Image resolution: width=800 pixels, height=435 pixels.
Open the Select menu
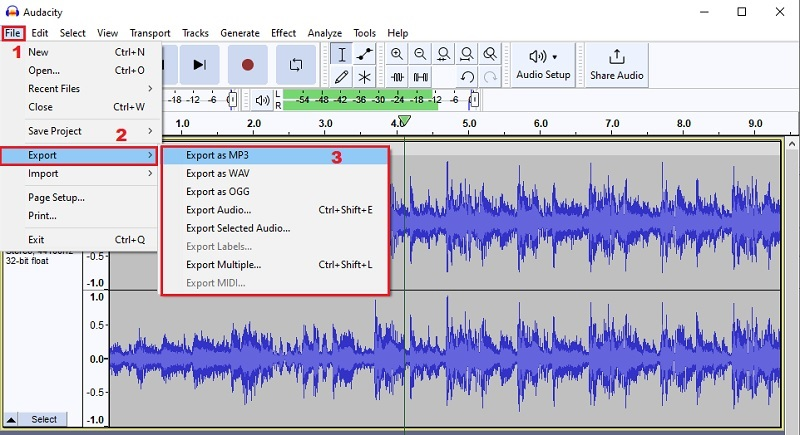(x=72, y=33)
